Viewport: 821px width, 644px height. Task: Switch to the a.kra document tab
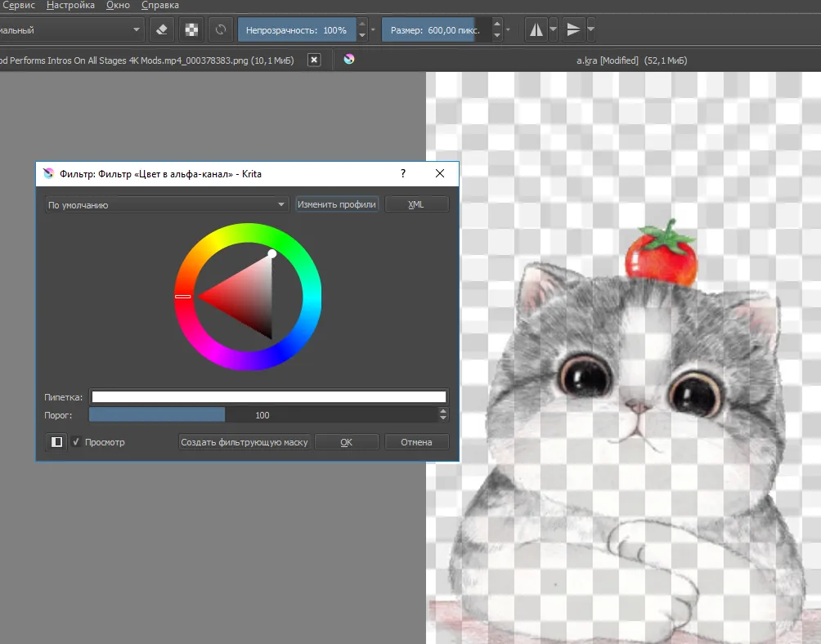(631, 60)
